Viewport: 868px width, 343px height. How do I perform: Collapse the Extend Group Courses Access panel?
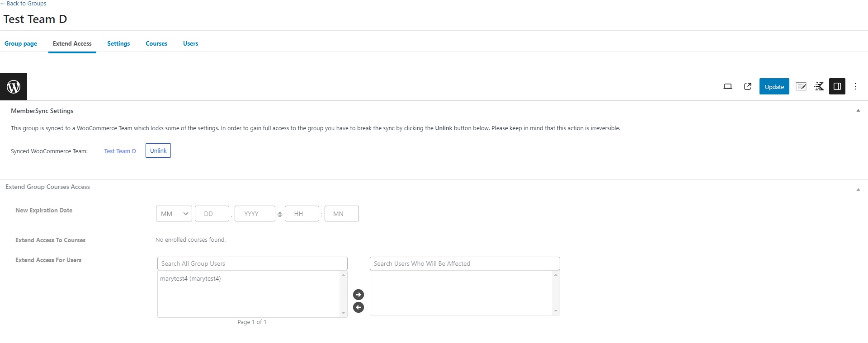coord(858,189)
